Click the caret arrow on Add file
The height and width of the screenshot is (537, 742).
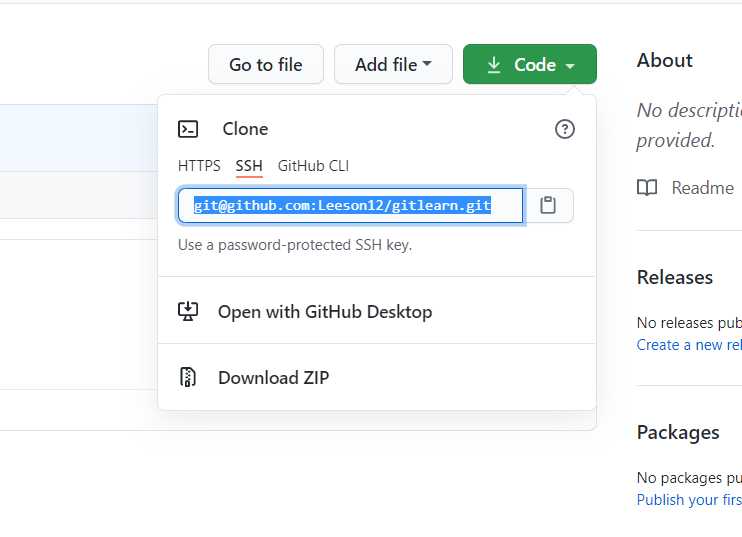click(427, 63)
